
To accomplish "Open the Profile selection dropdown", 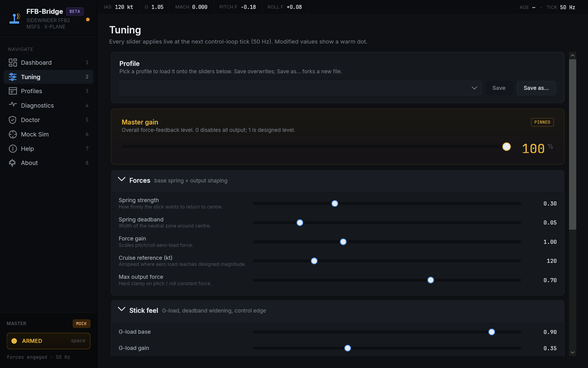I will coord(300,88).
